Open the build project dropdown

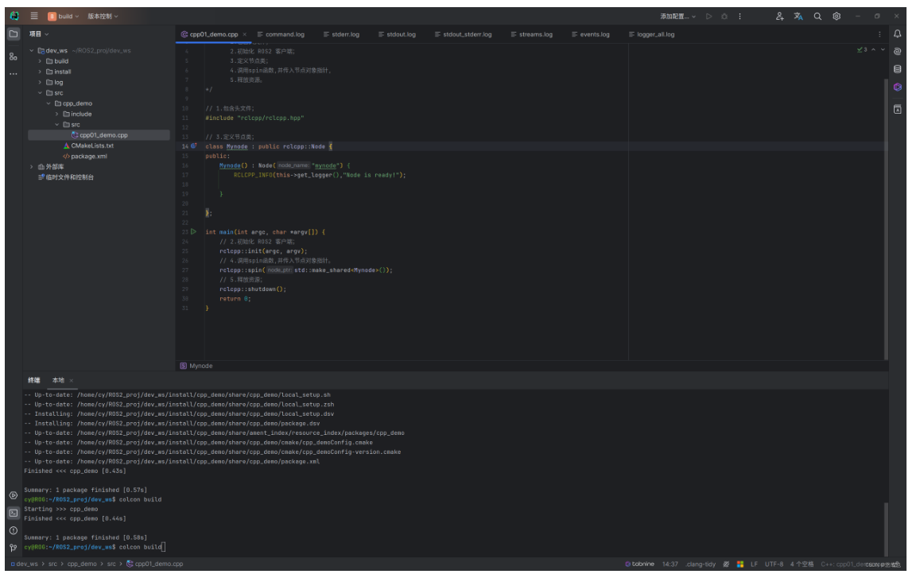click(x=64, y=16)
